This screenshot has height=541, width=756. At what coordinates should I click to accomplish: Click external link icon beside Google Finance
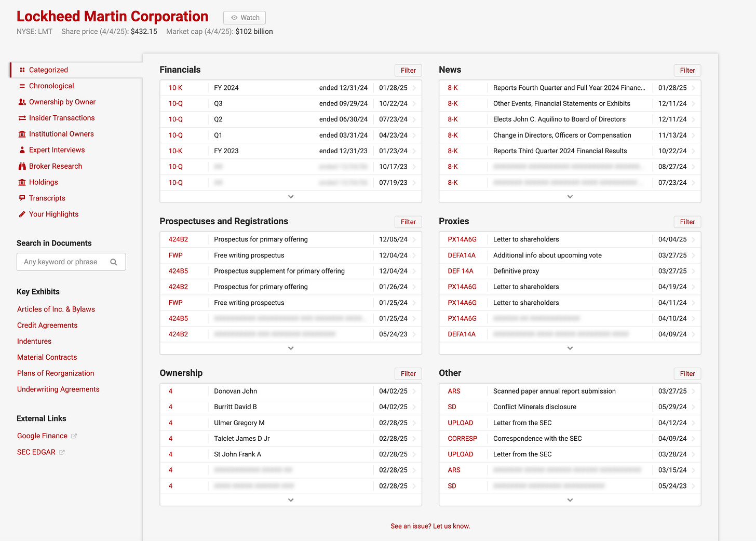[74, 436]
